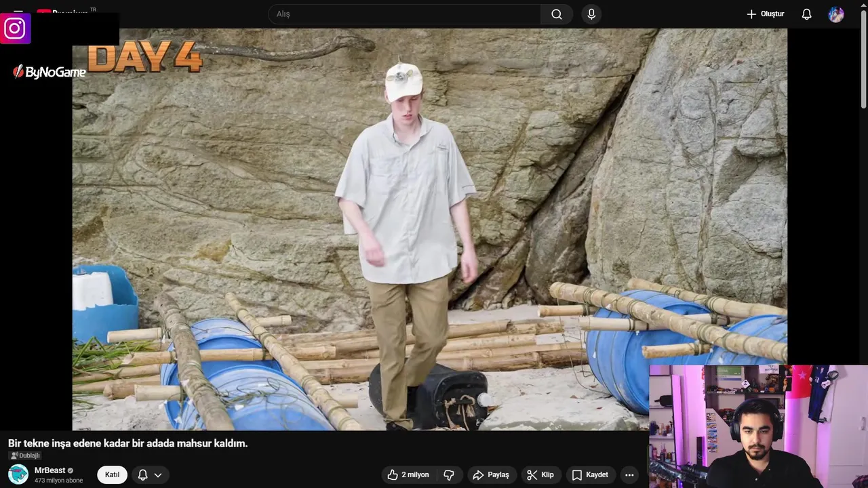
Task: Activate voice search microphone icon
Action: (591, 14)
